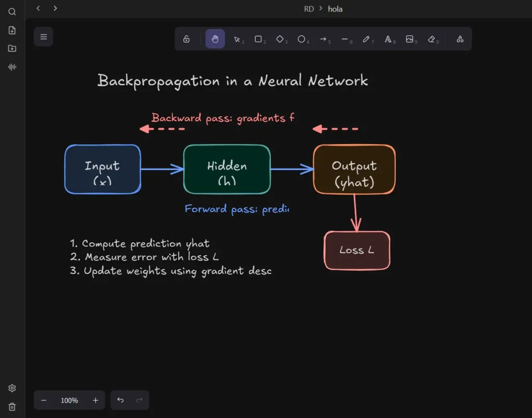Select the Ellipse shape tool

pos(301,39)
